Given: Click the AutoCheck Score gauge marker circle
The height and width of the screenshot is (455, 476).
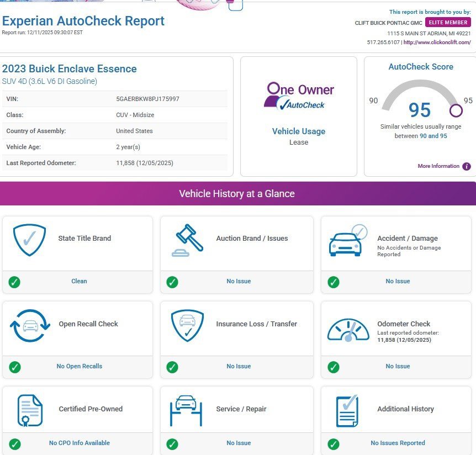Looking at the screenshot, I should tap(456, 110).
